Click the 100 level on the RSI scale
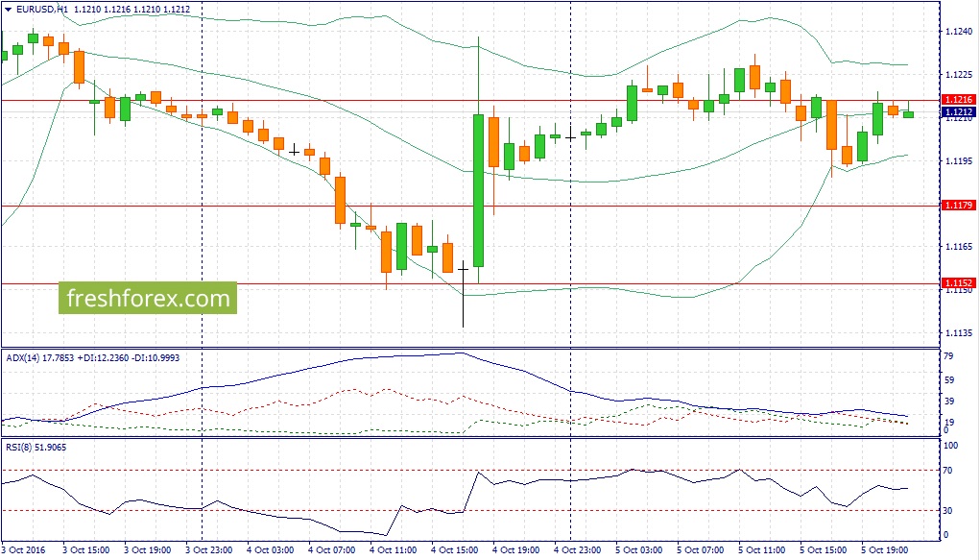 click(950, 446)
